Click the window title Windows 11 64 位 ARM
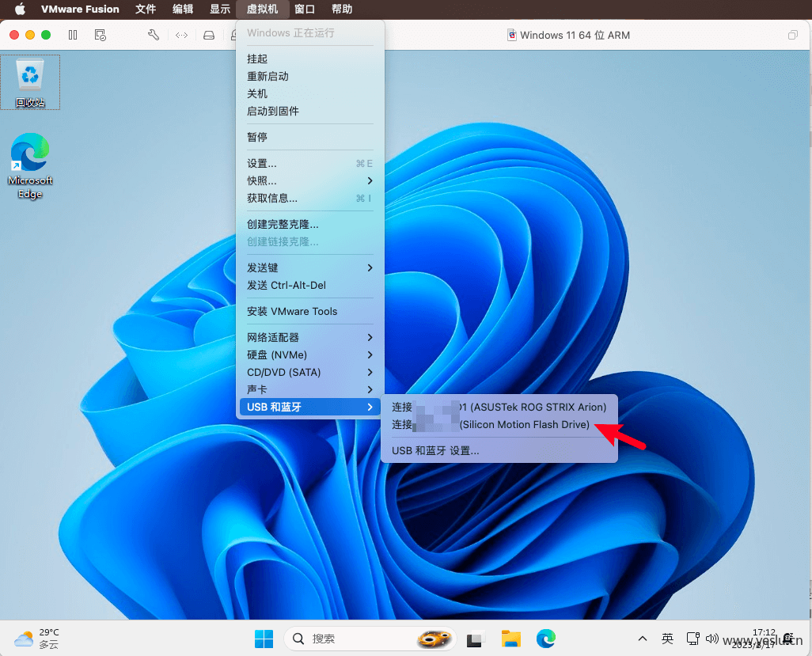The height and width of the screenshot is (656, 812). (x=575, y=35)
